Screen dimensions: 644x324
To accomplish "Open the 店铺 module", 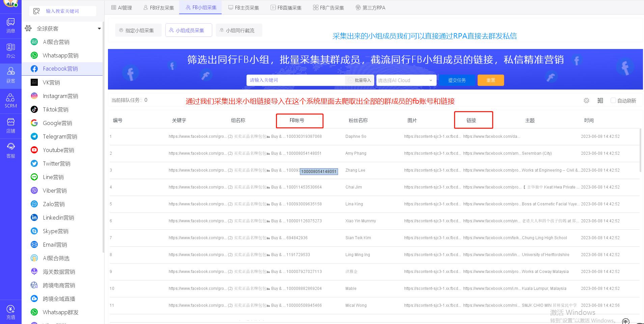I will [x=10, y=125].
